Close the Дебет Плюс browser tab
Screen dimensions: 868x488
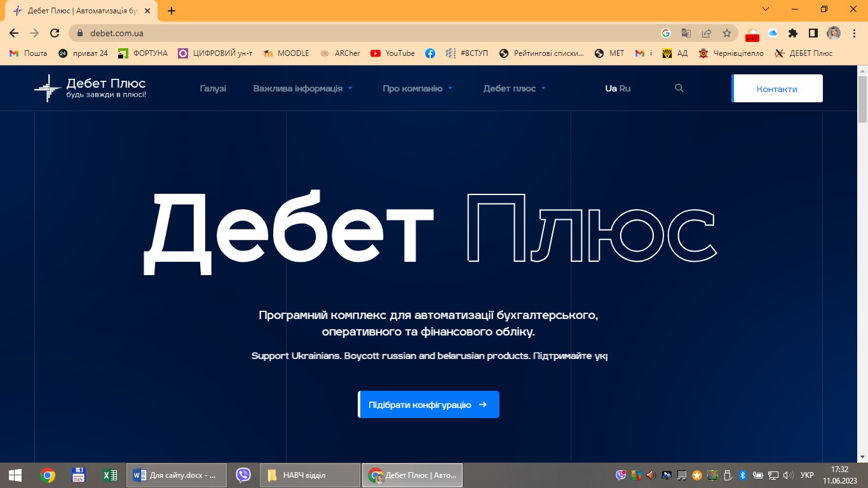coord(149,11)
